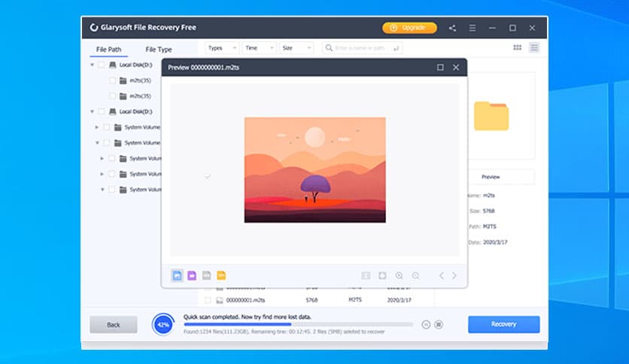Click the Back button
The image size is (629, 364).
coord(114,325)
